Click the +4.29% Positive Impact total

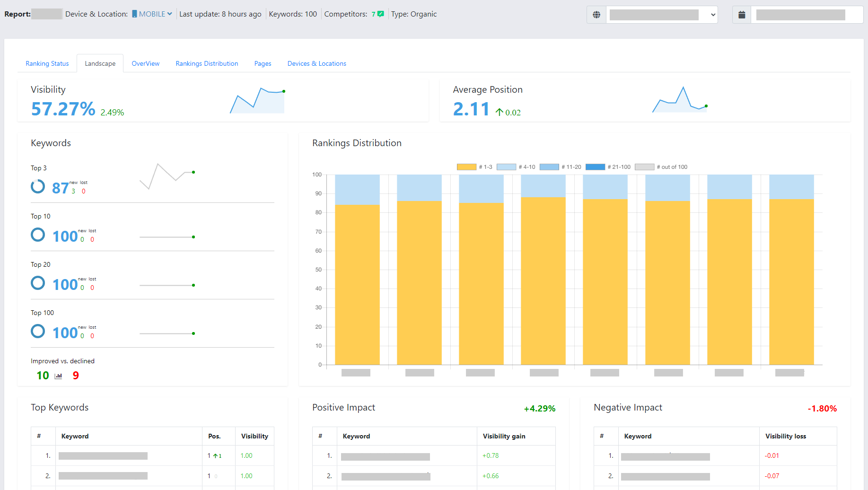[540, 409]
